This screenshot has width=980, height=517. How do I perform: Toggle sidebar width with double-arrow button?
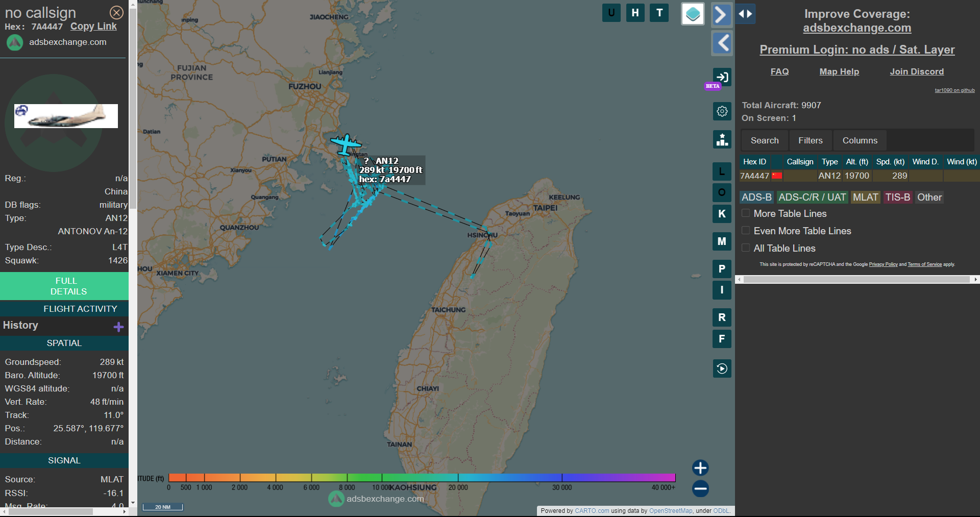point(745,14)
